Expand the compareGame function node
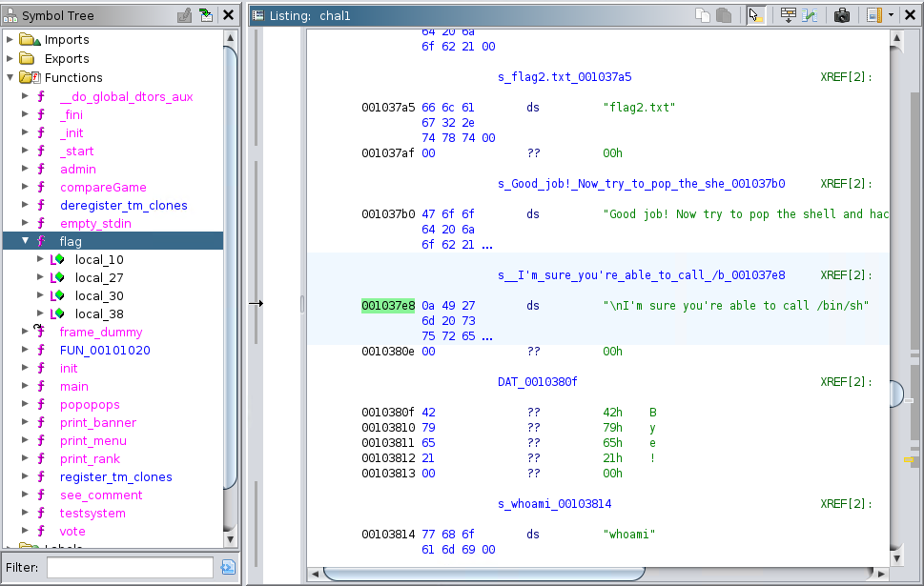 click(x=25, y=187)
